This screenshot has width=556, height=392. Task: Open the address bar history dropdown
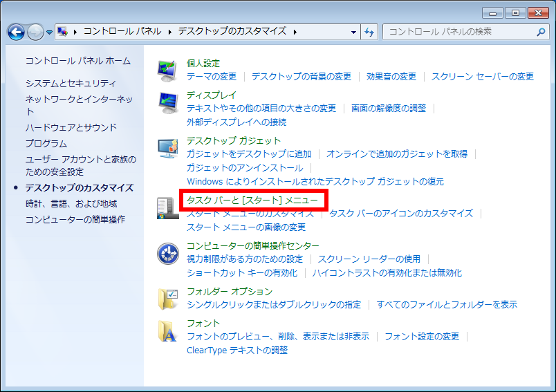point(353,32)
